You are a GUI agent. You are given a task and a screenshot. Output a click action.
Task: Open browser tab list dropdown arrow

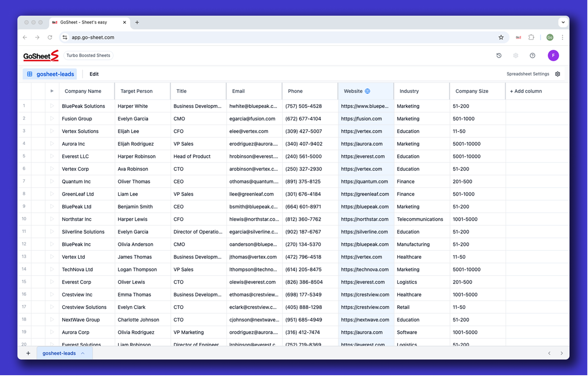[563, 22]
